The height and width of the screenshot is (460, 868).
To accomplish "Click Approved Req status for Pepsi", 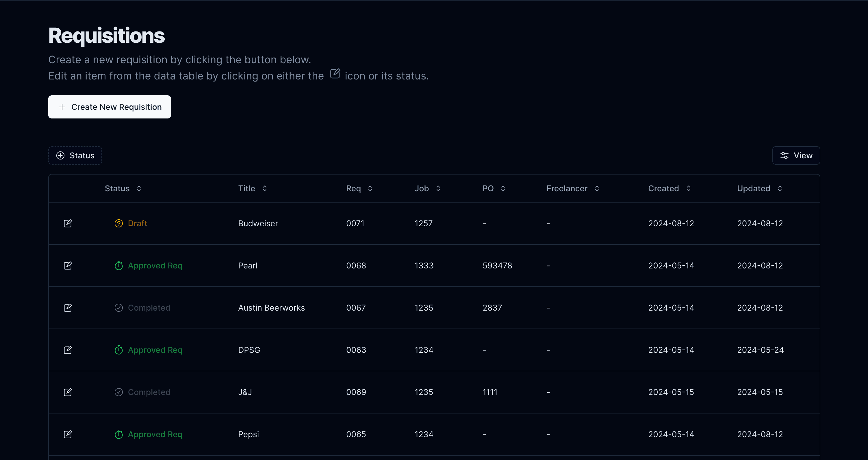I will 155,434.
